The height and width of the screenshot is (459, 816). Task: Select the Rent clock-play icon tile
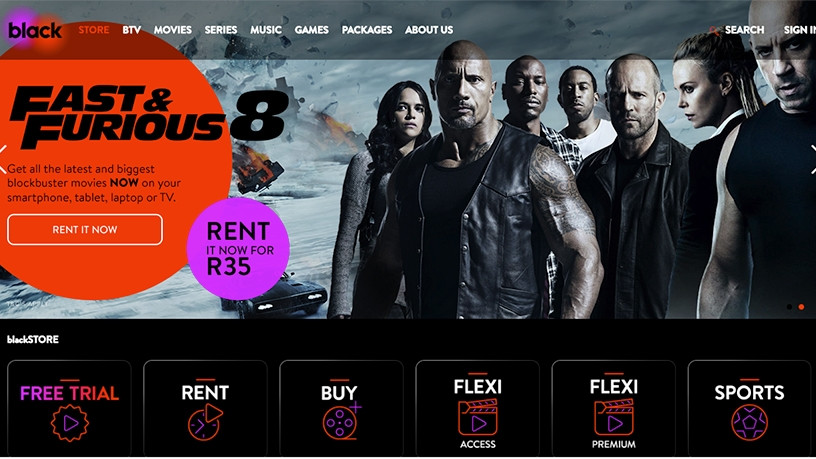tap(205, 422)
